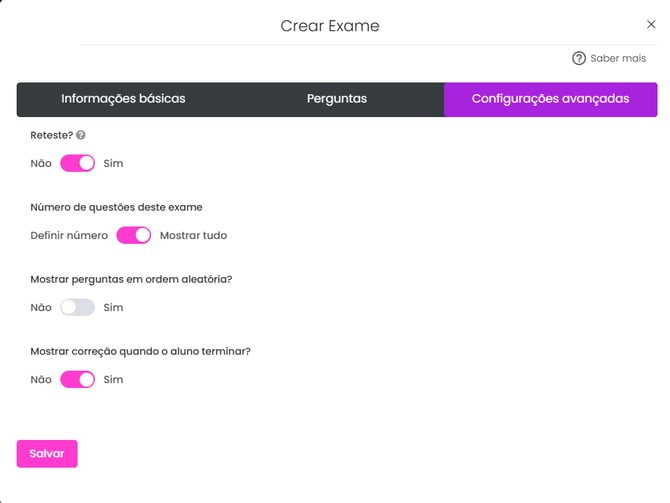Click Sim beside random order toggle
670x503 pixels.
[x=113, y=307]
